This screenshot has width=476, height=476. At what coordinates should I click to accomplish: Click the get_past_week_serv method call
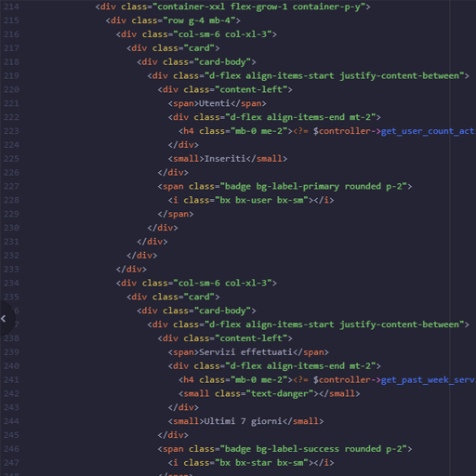[429, 380]
